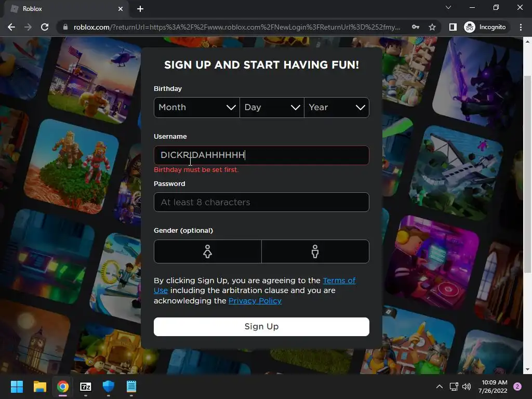Image resolution: width=532 pixels, height=399 pixels.
Task: Click the 'Gender (optional)' label
Action: 183,230
